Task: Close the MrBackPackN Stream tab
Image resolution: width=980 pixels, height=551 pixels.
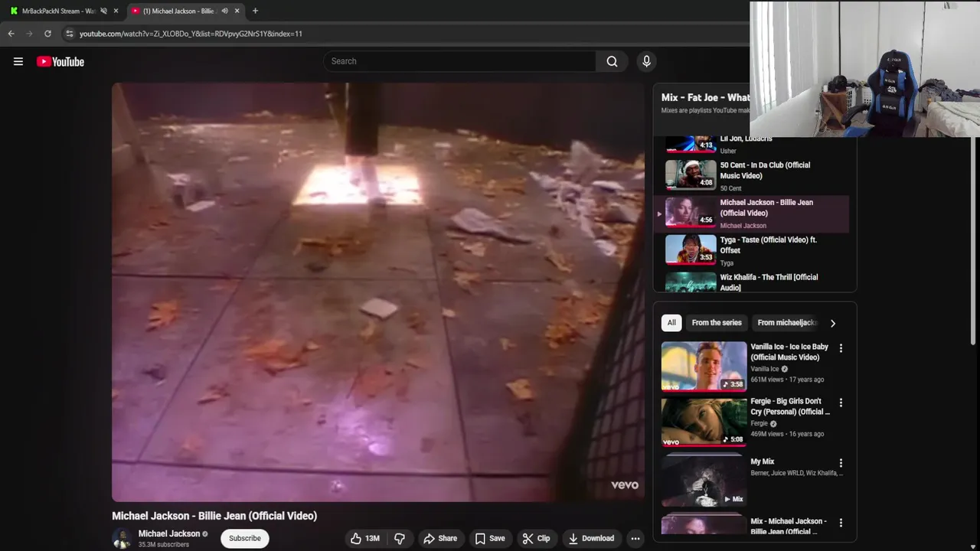Action: (x=116, y=11)
